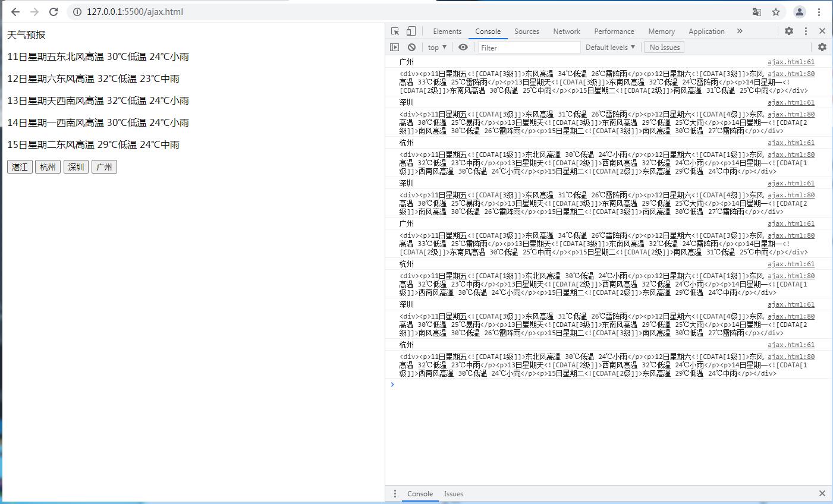Bookmark this page with the star icon
The height and width of the screenshot is (504, 833).
[x=776, y=12]
